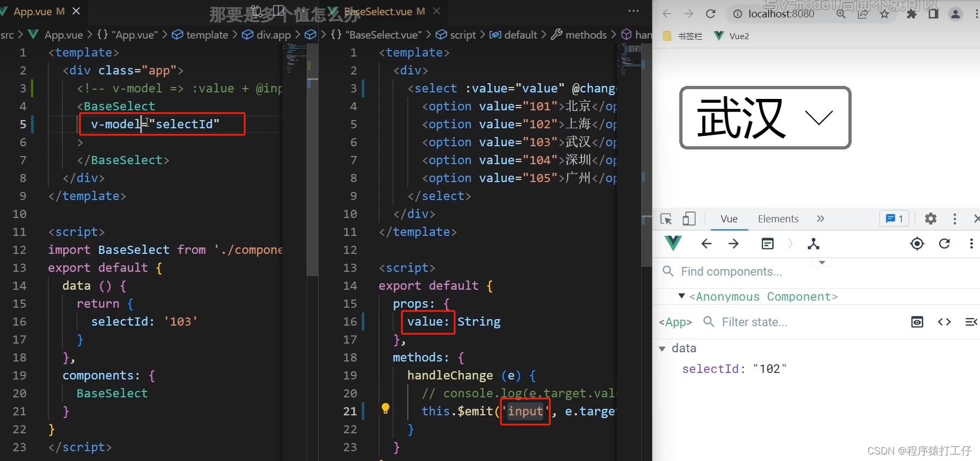Image resolution: width=980 pixels, height=461 pixels.
Task: Click the Vue logo in devtools
Action: (673, 243)
